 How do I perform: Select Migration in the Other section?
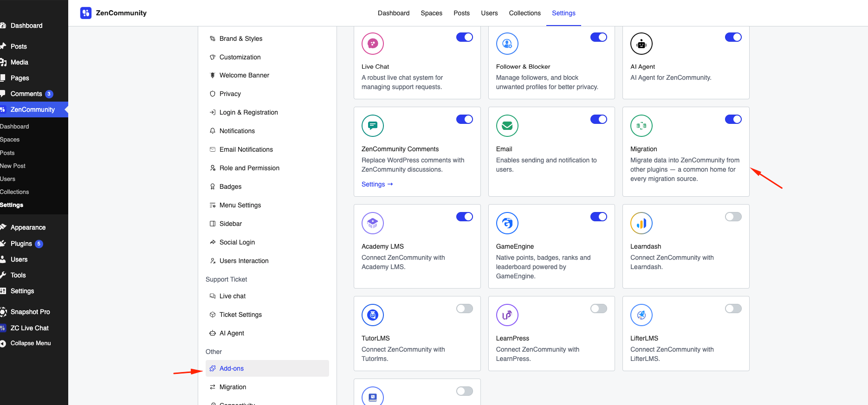267,387
